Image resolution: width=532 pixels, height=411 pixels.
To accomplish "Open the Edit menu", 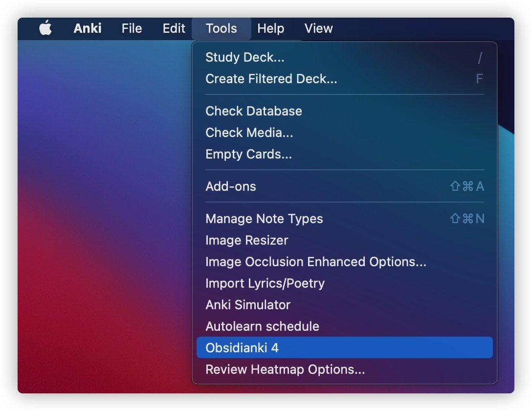I will (x=174, y=28).
